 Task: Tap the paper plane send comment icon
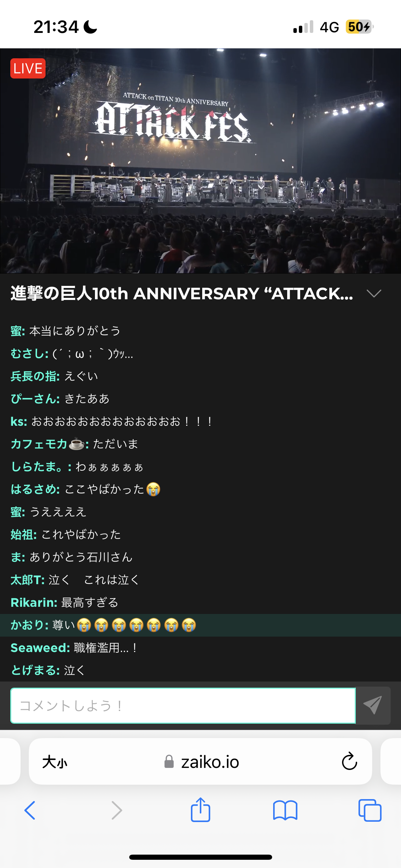(x=373, y=706)
